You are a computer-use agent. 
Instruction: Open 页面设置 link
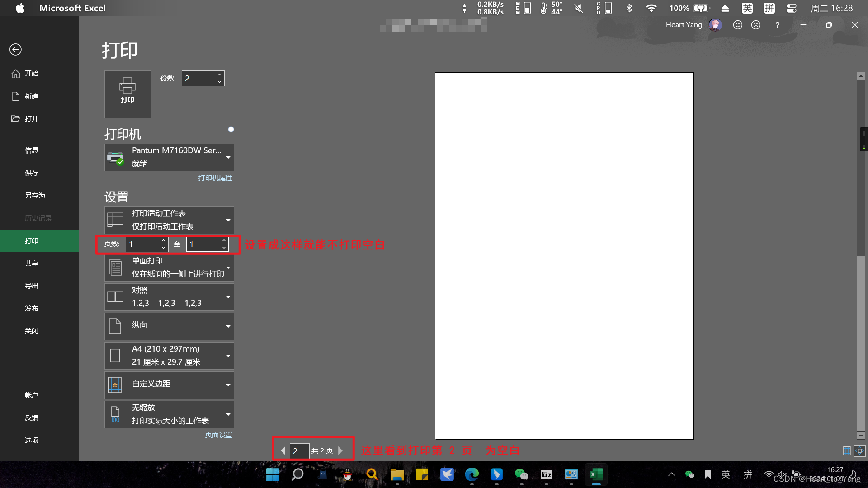[218, 435]
